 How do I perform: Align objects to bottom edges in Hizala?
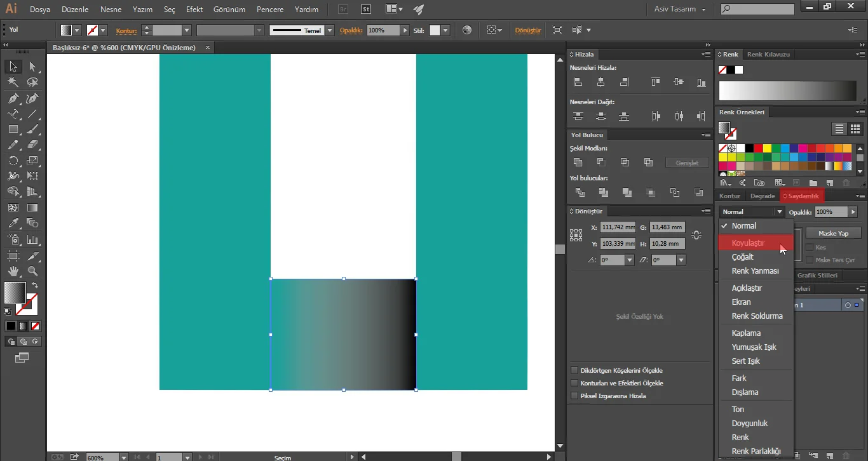[701, 82]
